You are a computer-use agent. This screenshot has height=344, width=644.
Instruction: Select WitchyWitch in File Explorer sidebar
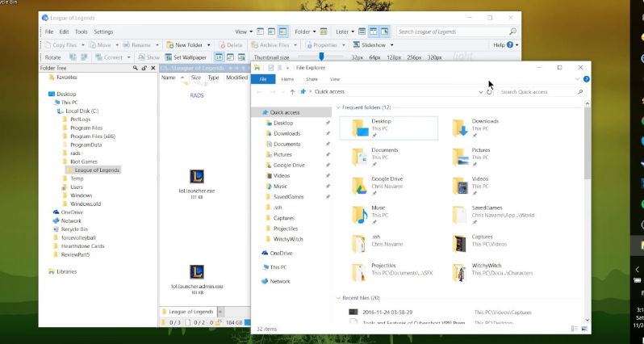(x=288, y=239)
